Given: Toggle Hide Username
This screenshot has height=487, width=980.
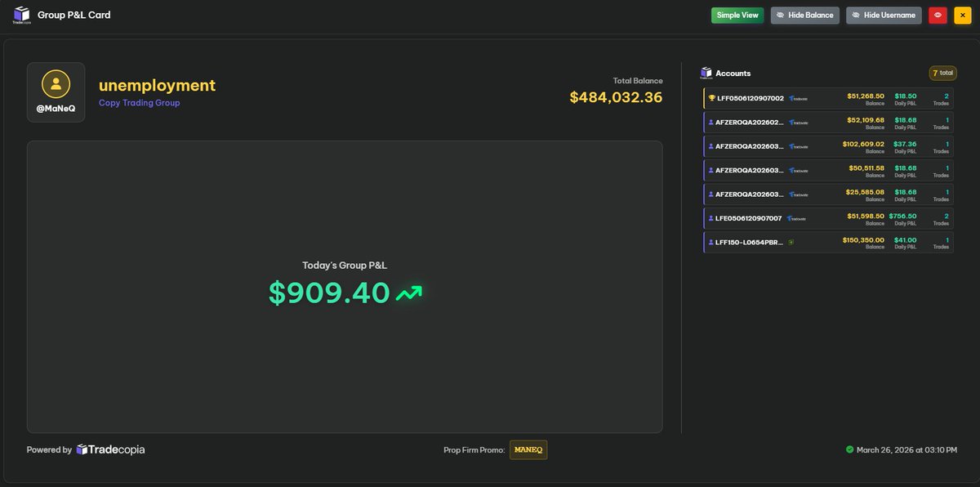Looking at the screenshot, I should (884, 15).
